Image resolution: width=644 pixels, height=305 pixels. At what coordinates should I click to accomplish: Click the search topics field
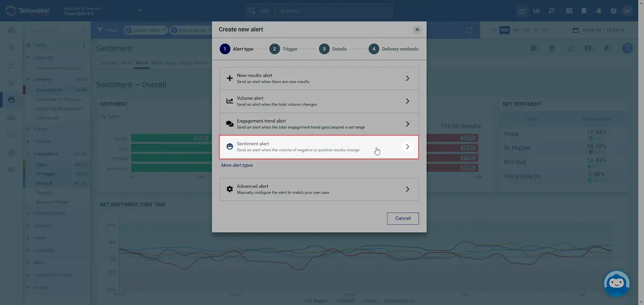pyautogui.click(x=57, y=30)
